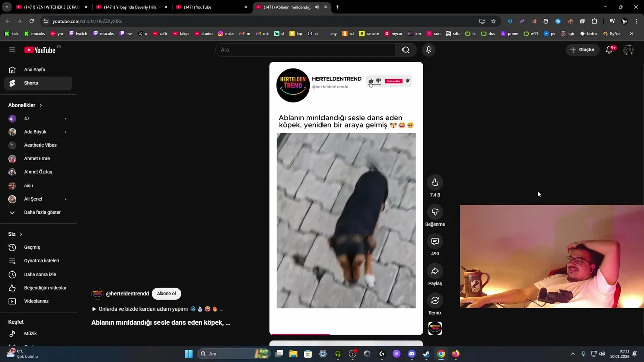Open the taskbar search box Ara

point(234,354)
